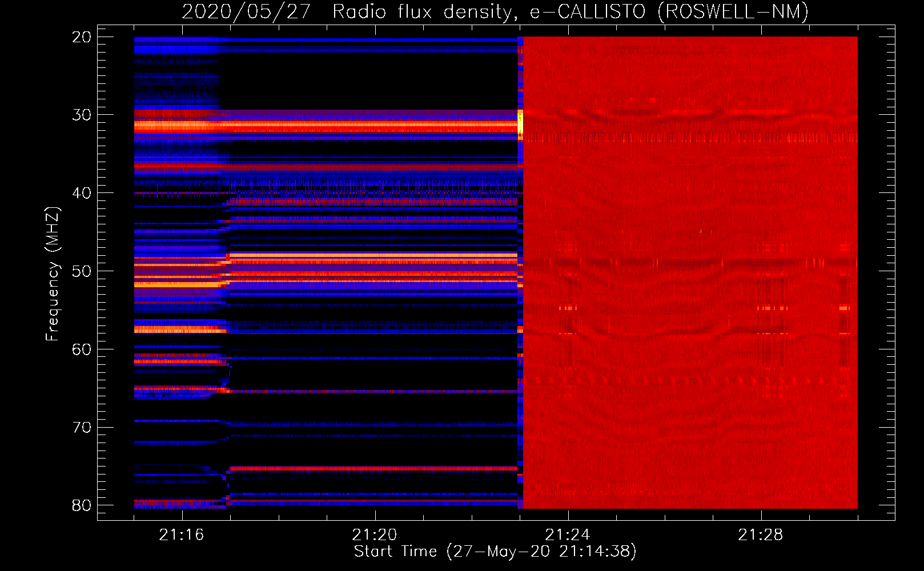
Task: Click the 20 MHz frequency tick label
Action: coord(82,37)
